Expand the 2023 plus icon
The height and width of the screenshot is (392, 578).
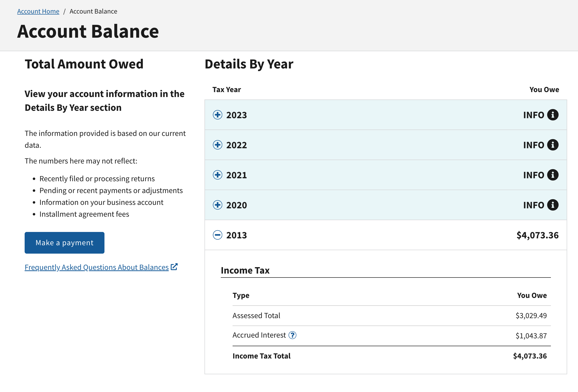217,115
